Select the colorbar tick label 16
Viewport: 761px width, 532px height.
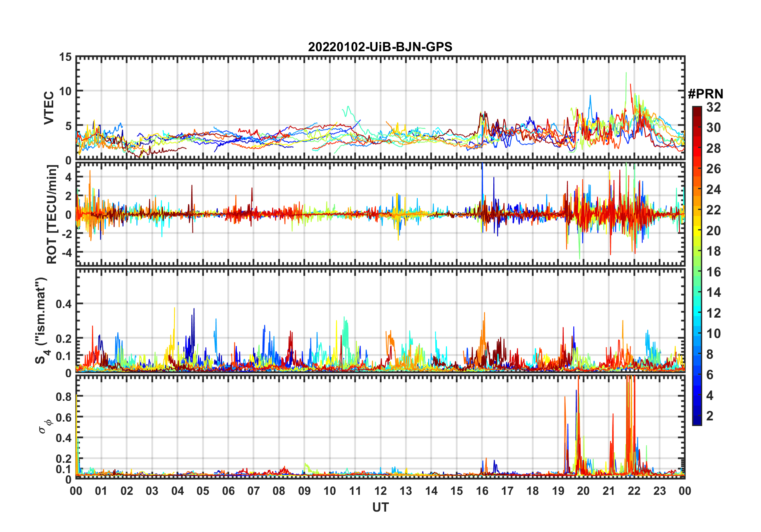(x=713, y=272)
